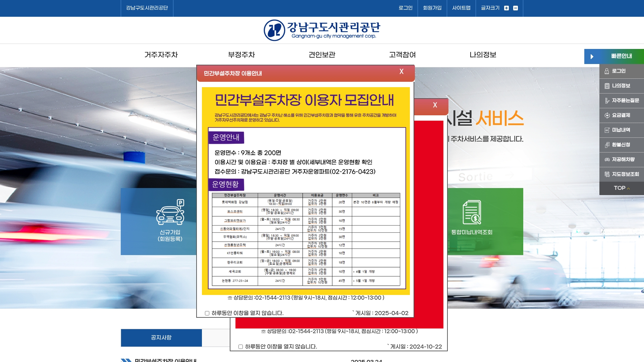Click the icon beside 환불신청

pyautogui.click(x=607, y=145)
